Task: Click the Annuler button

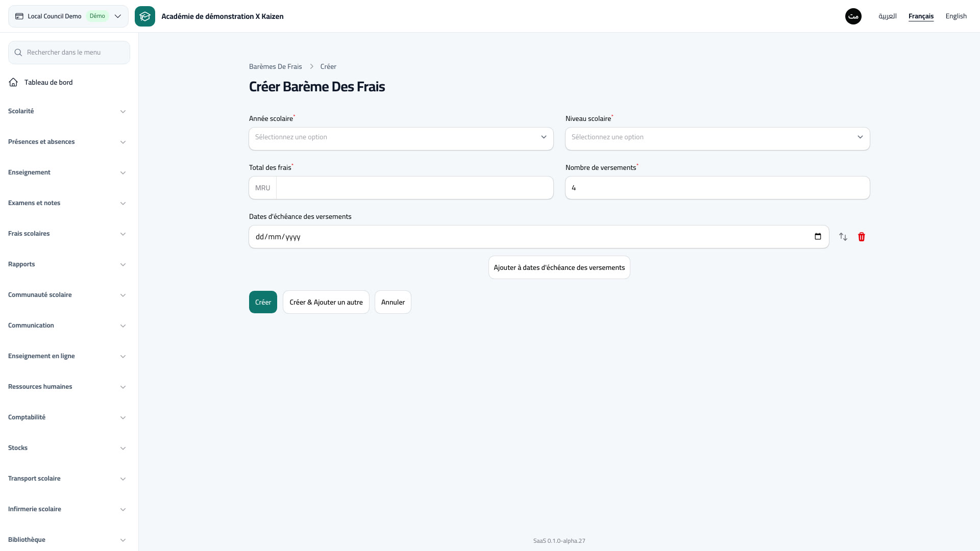Action: coord(393,302)
